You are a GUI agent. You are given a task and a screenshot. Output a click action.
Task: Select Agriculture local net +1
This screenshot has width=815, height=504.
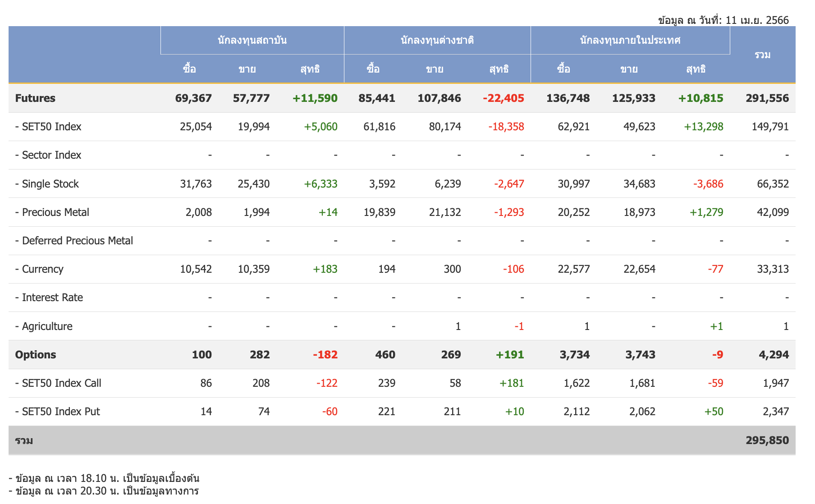717,326
